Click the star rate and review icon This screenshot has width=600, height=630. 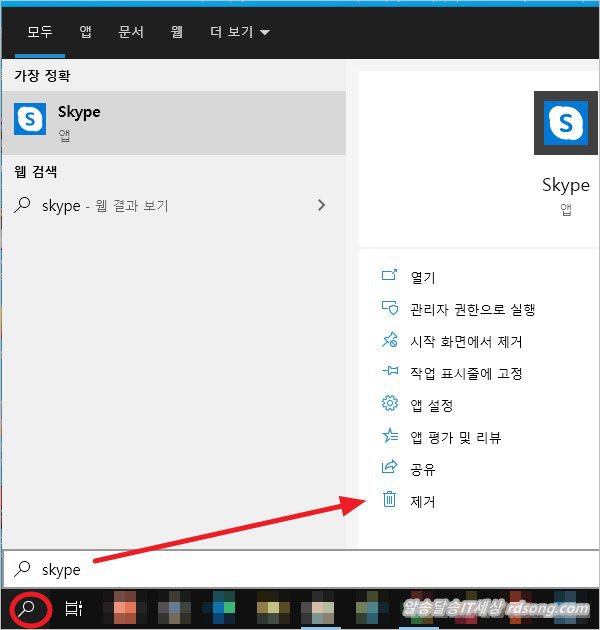coord(389,435)
